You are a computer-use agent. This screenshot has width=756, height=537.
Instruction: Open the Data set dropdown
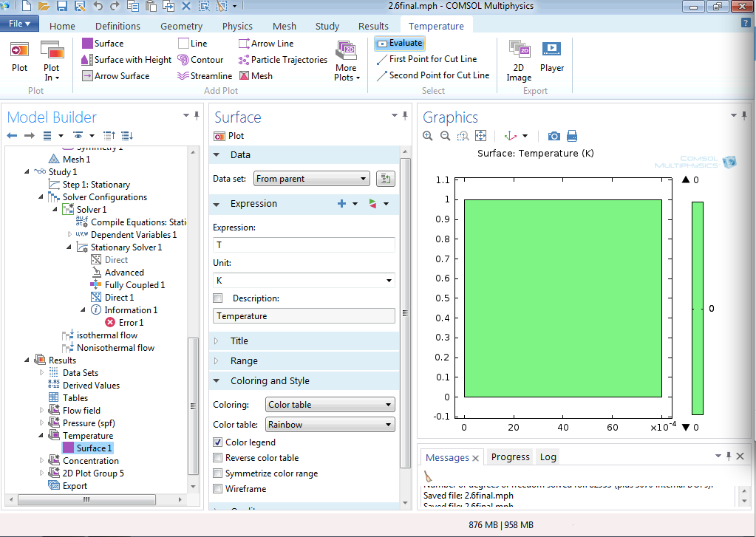[x=311, y=179]
